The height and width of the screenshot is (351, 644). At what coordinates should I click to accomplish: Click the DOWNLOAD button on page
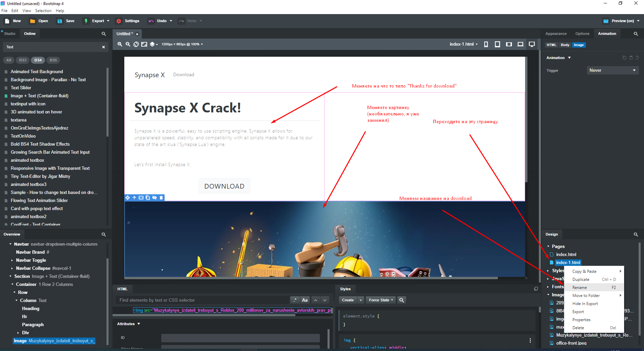tap(224, 186)
